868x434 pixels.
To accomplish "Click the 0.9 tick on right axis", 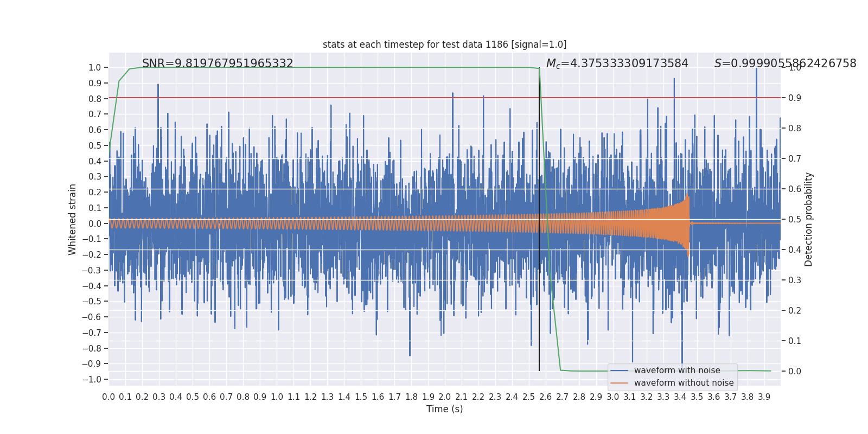I will 794,98.
